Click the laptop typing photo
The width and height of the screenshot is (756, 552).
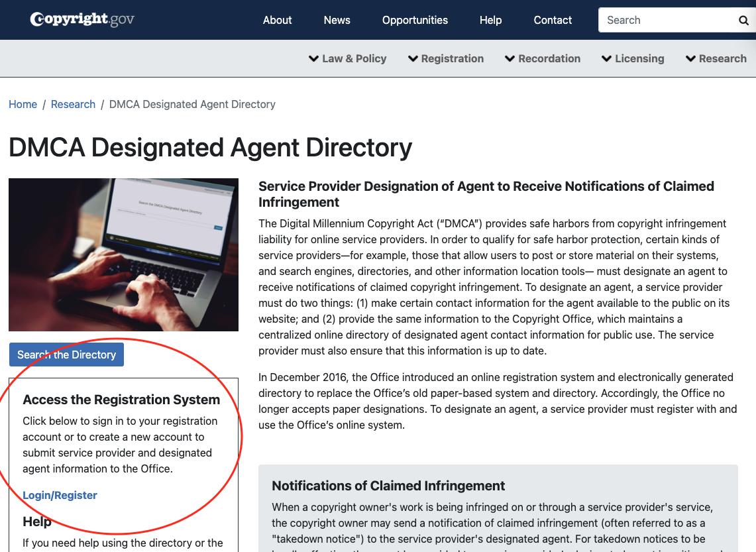123,254
